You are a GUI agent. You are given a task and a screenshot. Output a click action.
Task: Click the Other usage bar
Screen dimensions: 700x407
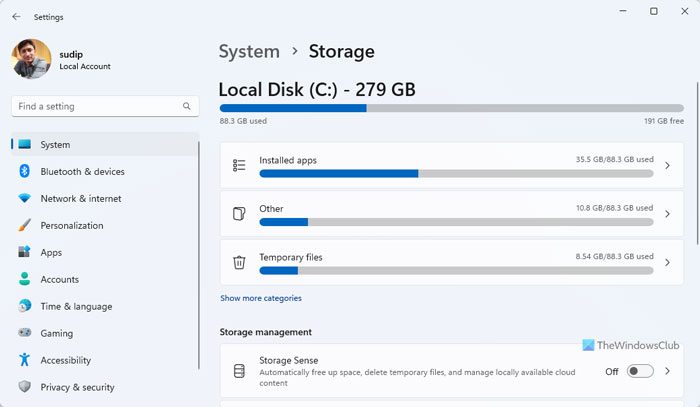[456, 222]
